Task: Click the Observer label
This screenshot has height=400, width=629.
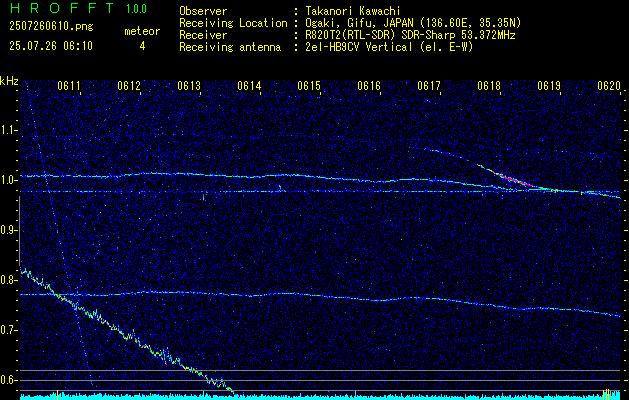Action: point(203,11)
